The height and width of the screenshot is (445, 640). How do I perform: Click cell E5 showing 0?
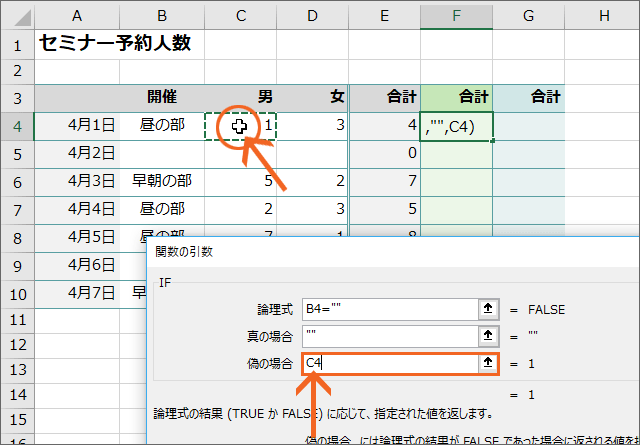coord(384,154)
